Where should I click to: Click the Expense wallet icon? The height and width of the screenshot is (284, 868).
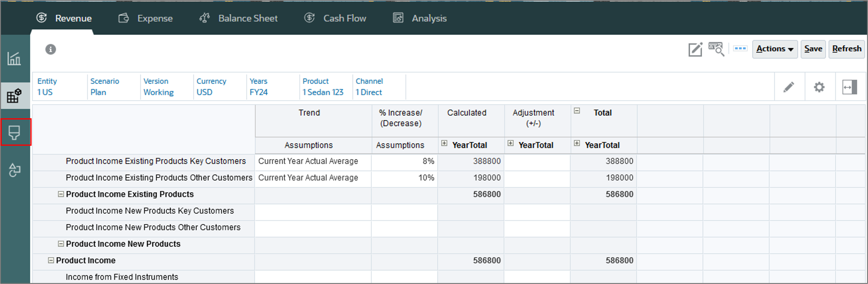(x=124, y=18)
